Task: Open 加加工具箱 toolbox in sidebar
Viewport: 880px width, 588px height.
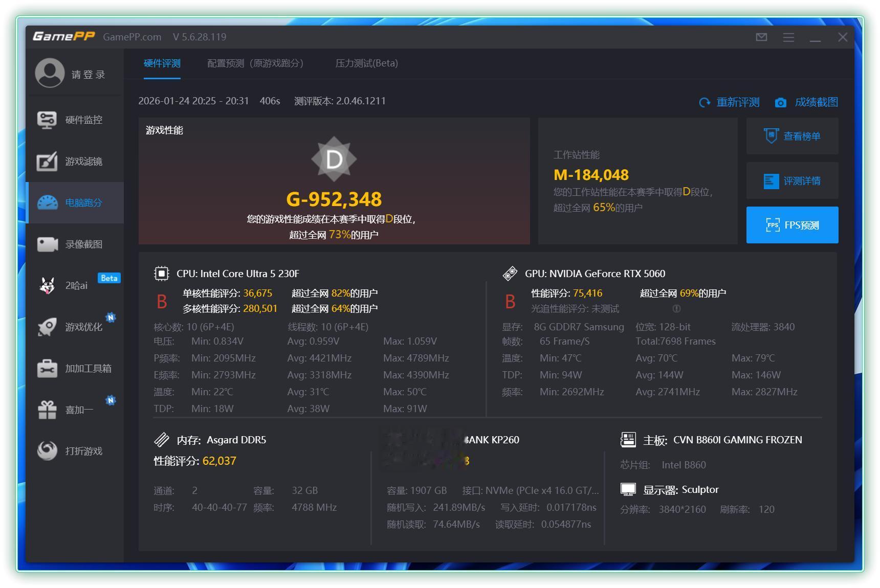Action: click(x=75, y=368)
